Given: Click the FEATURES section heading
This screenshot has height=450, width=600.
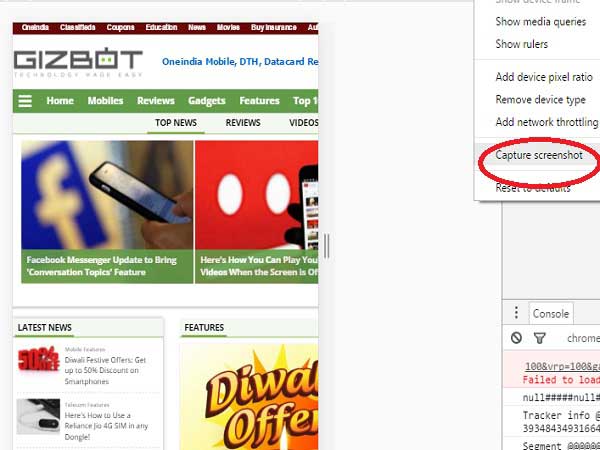Looking at the screenshot, I should tap(204, 328).
